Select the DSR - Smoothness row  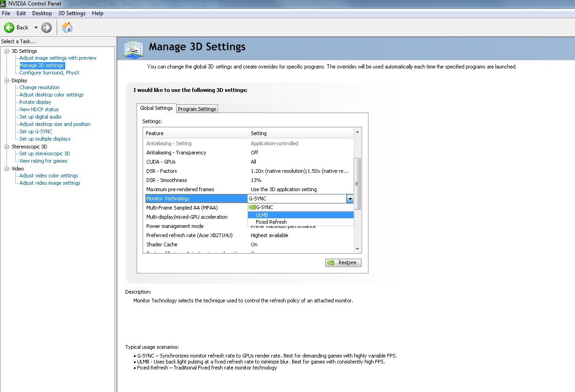pyautogui.click(x=248, y=180)
